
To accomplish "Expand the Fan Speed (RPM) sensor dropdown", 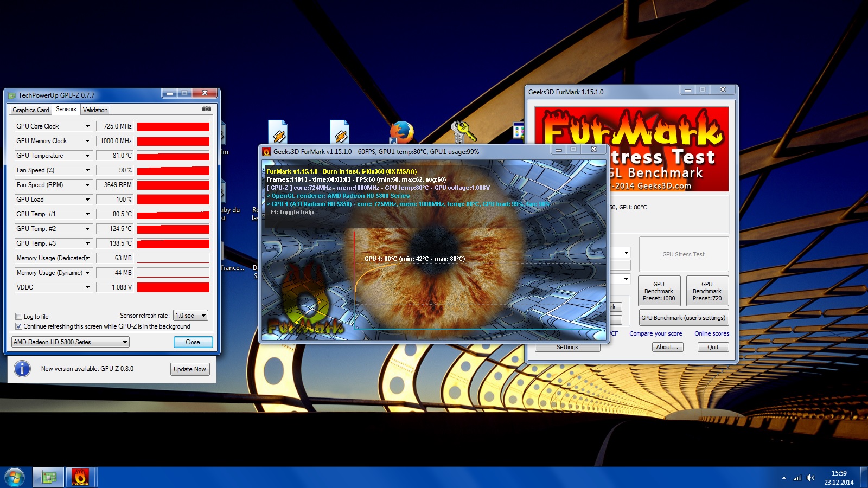I will (87, 185).
